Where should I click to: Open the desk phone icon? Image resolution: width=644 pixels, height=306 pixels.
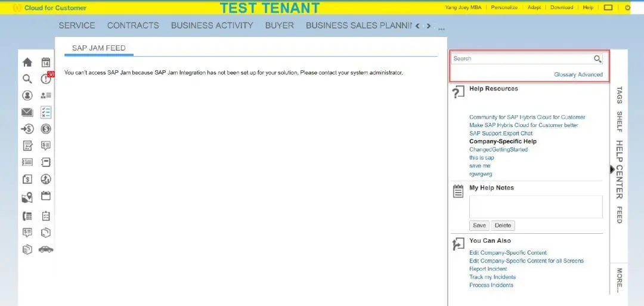pos(27,216)
